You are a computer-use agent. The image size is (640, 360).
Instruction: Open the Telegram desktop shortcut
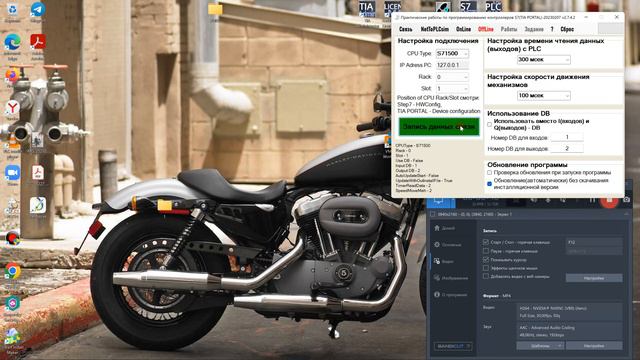[x=38, y=10]
